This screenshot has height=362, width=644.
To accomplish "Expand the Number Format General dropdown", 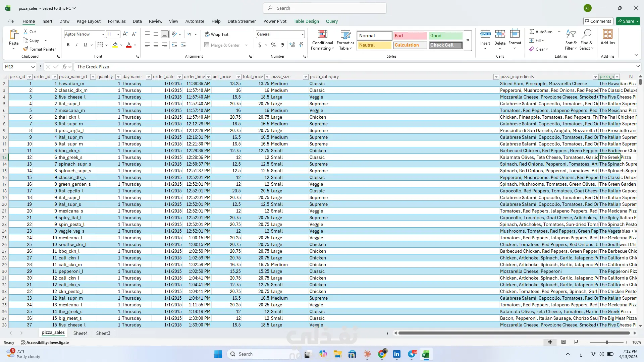I will (302, 34).
